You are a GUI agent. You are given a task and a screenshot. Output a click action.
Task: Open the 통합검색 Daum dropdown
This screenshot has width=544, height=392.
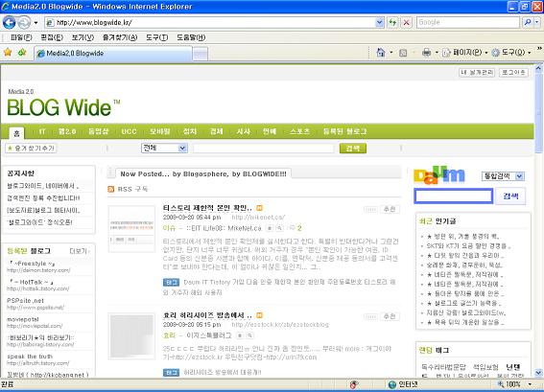(503, 176)
